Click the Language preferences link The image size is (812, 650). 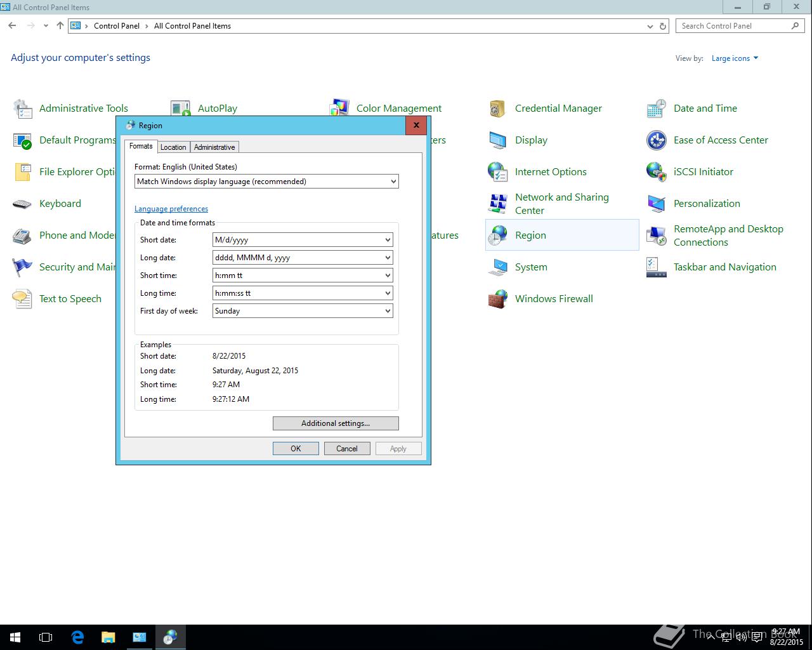click(171, 209)
